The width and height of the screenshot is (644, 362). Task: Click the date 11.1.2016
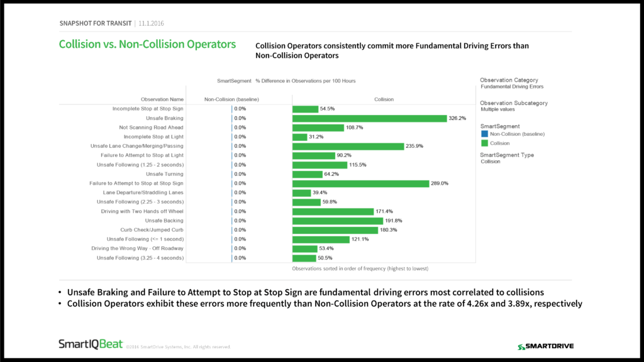(151, 23)
